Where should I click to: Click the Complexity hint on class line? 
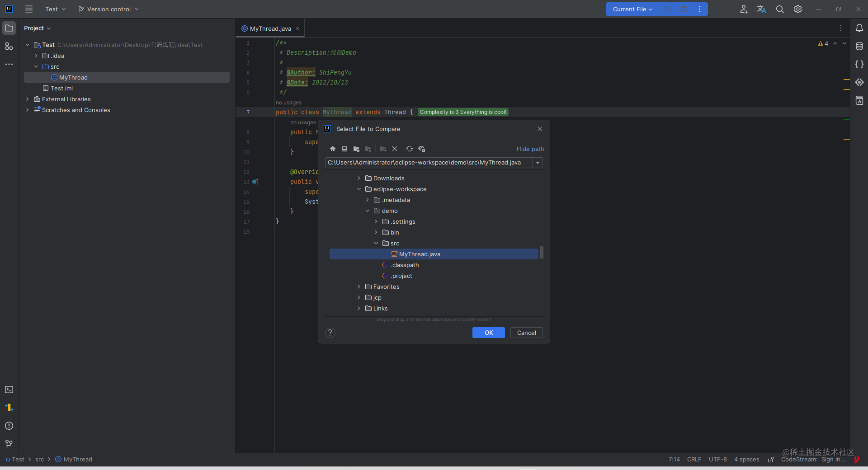coord(463,112)
